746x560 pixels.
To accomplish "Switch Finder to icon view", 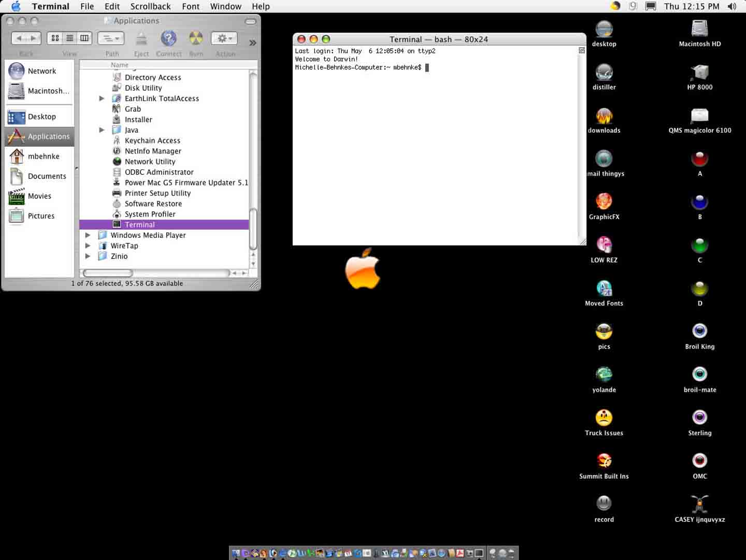I will tap(55, 38).
